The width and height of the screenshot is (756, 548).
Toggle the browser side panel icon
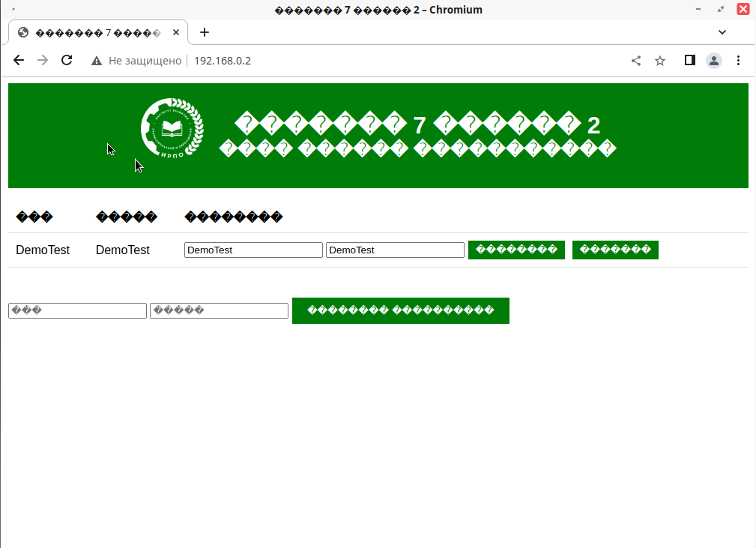(690, 61)
